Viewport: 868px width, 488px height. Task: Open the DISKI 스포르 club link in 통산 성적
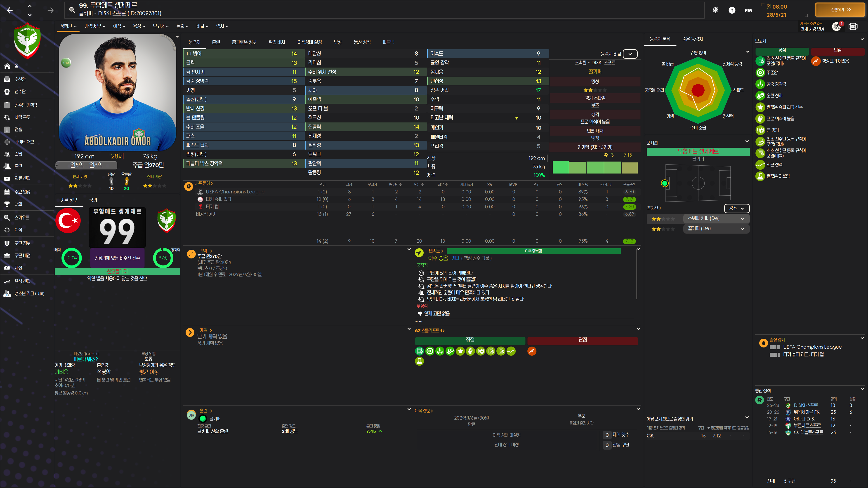[x=805, y=405]
